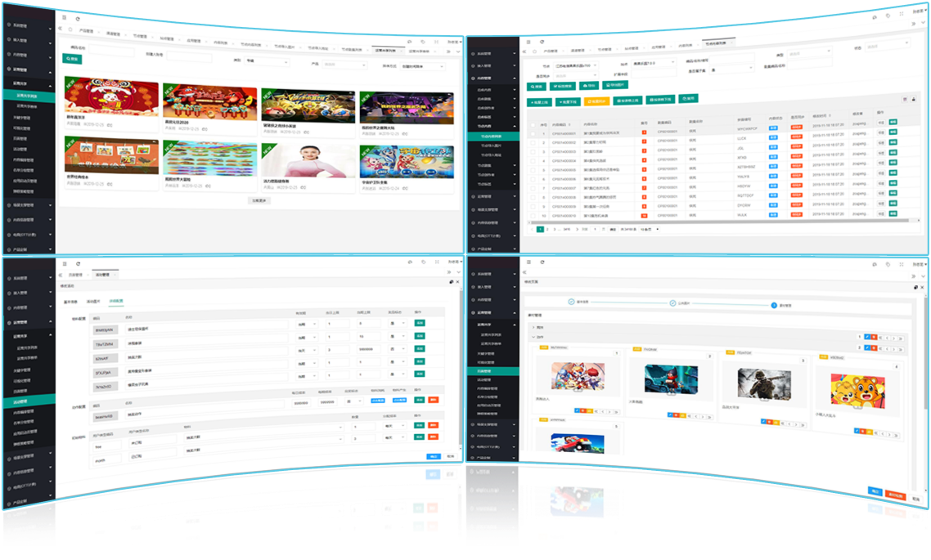Viewport: 931px width, 560px height.
Task: Select the first tab in the form configuration panel
Action: (71, 300)
